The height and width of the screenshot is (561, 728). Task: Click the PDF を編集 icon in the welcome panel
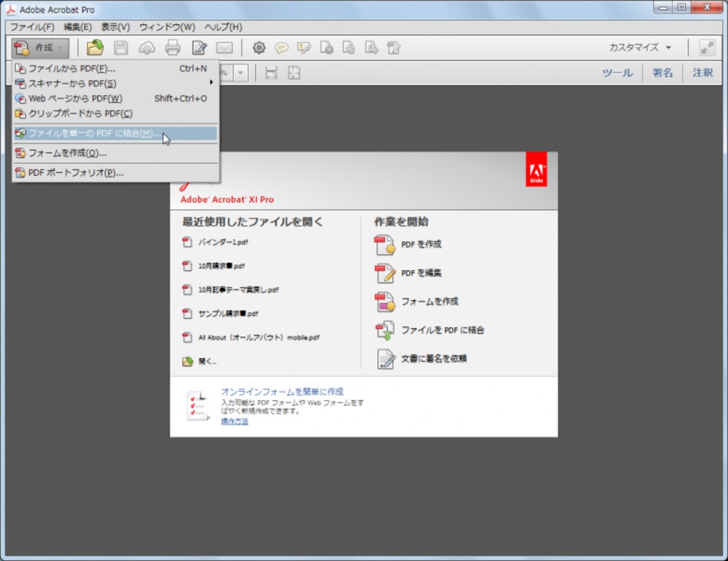pos(385,273)
